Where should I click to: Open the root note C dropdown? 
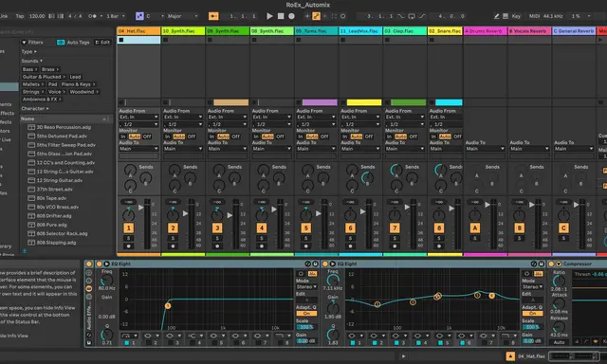click(155, 16)
